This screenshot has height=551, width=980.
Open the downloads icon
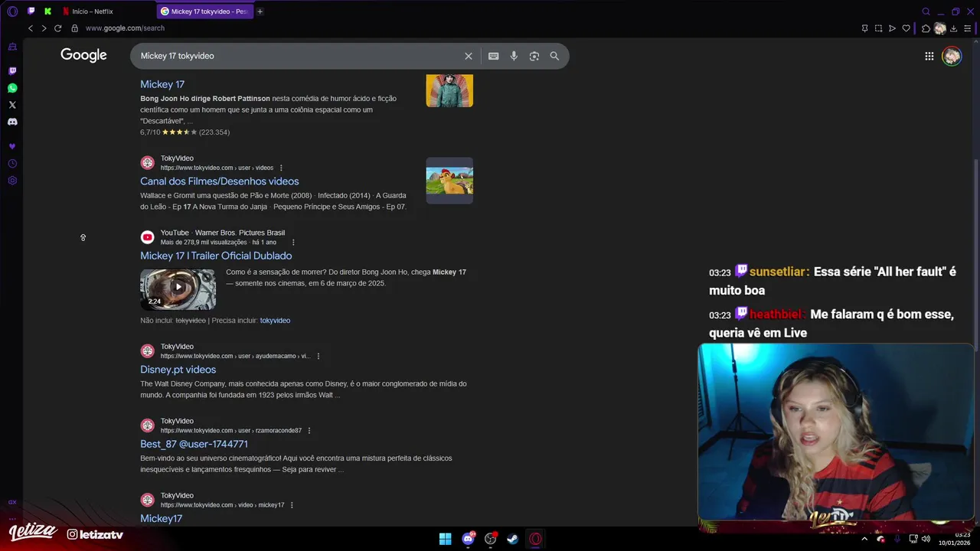pos(953,28)
